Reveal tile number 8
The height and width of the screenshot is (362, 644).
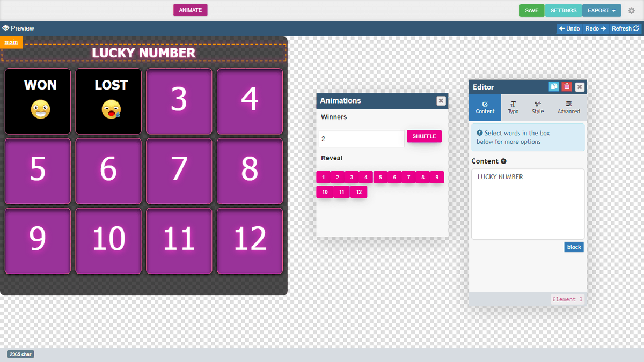coord(423,177)
